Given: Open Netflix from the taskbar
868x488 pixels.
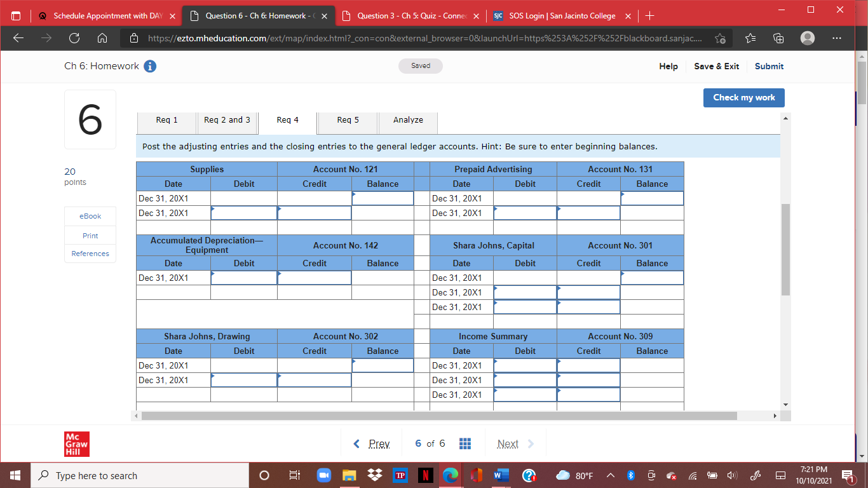Looking at the screenshot, I should coord(425,475).
